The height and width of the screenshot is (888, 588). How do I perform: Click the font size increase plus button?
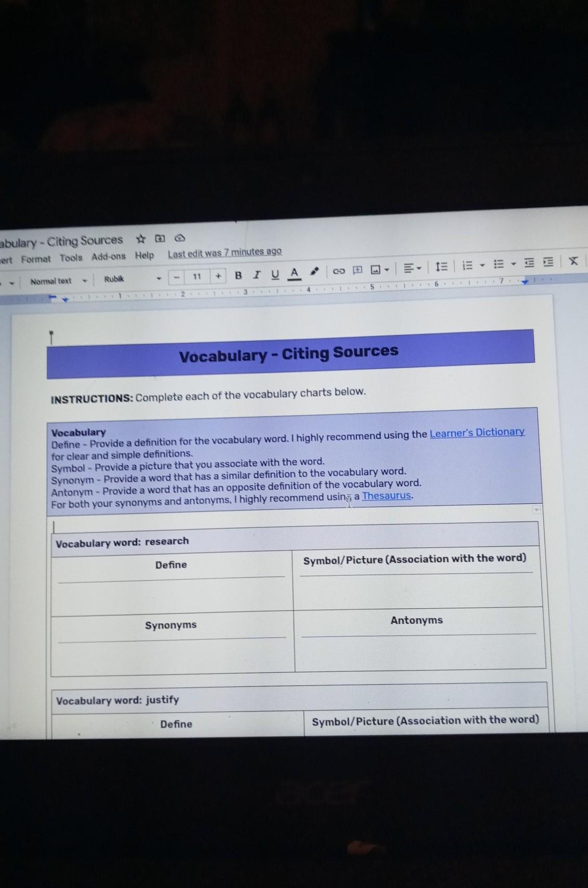click(218, 276)
